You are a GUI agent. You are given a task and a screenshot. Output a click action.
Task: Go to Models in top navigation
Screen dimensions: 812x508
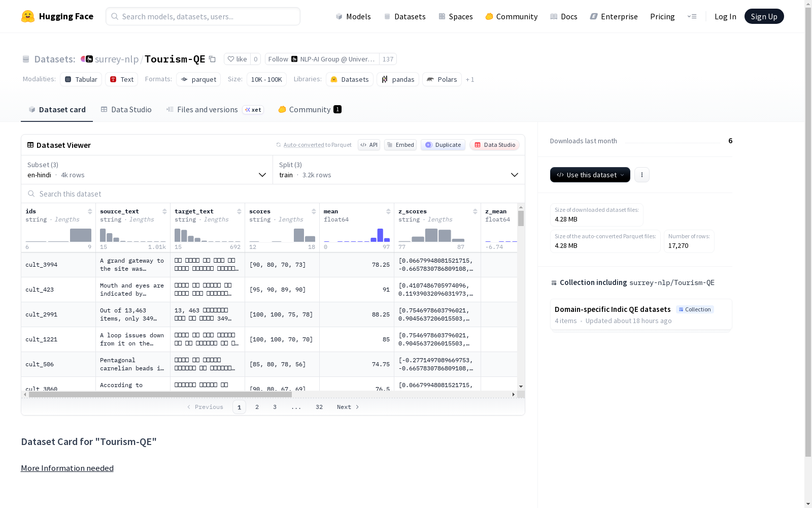click(x=353, y=16)
